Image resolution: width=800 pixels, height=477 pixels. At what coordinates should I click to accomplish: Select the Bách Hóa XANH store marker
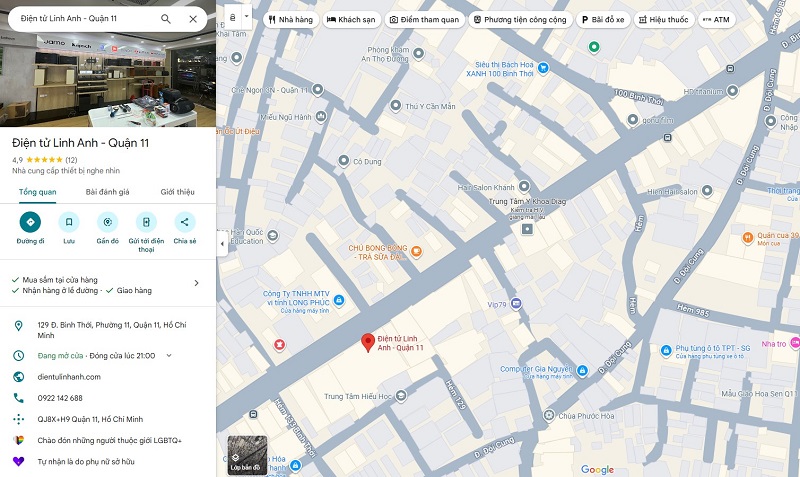pos(543,67)
